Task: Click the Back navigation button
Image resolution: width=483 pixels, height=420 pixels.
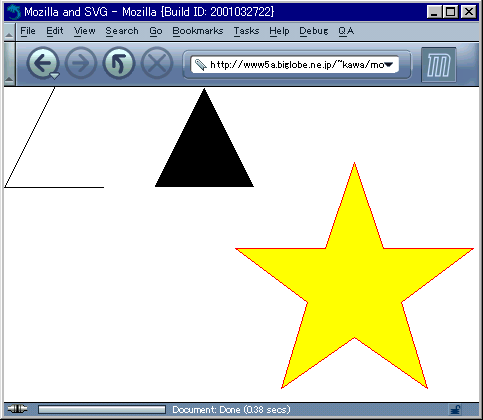Action: coord(41,63)
